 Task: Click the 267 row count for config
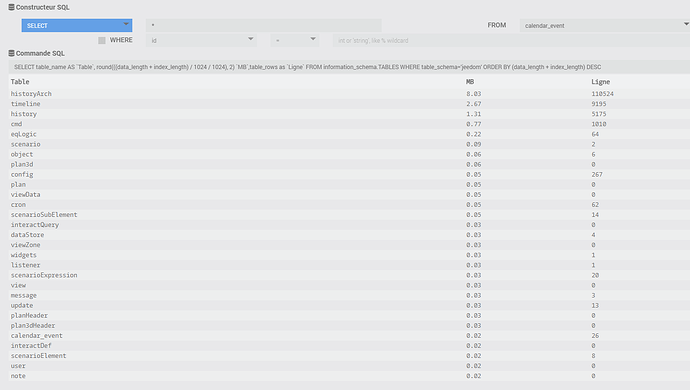tap(597, 175)
